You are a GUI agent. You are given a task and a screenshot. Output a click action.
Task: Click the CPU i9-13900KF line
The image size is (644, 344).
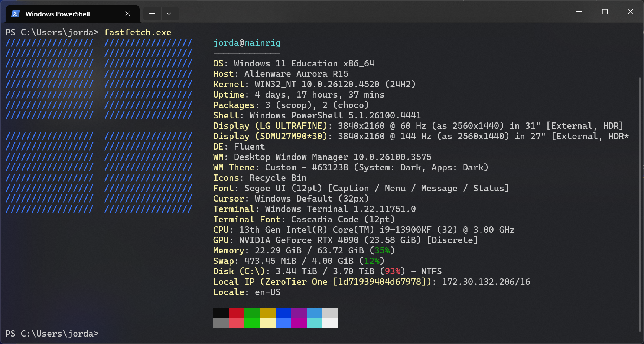[x=364, y=230]
